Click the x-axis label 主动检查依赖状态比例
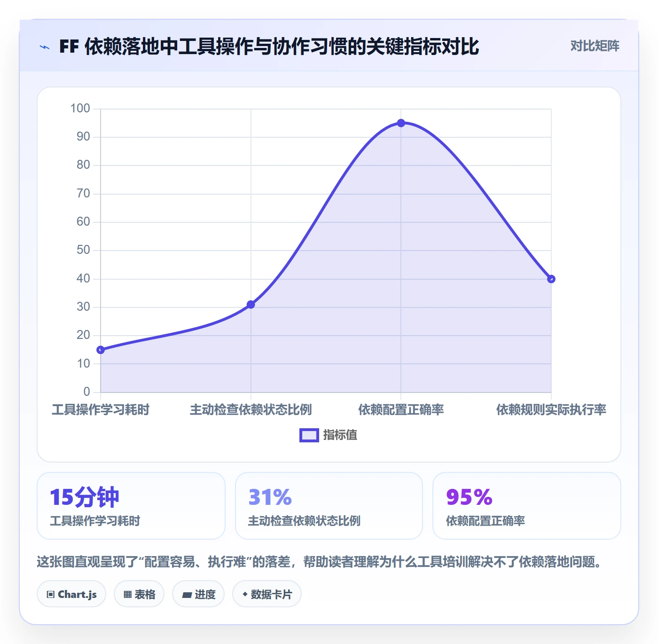The width and height of the screenshot is (658, 644). click(251, 410)
